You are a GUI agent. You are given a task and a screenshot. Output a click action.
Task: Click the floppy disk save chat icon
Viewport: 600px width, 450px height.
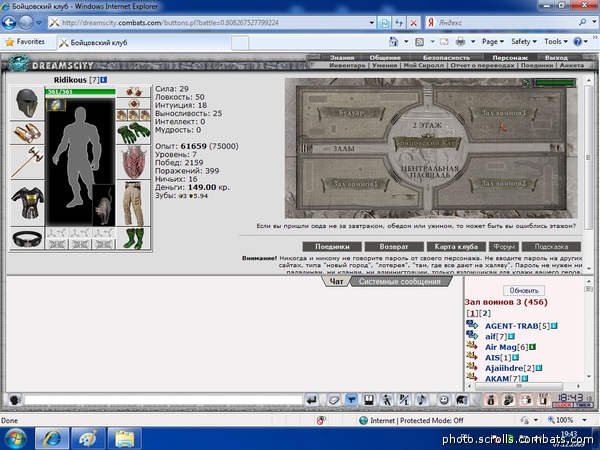pos(368,400)
